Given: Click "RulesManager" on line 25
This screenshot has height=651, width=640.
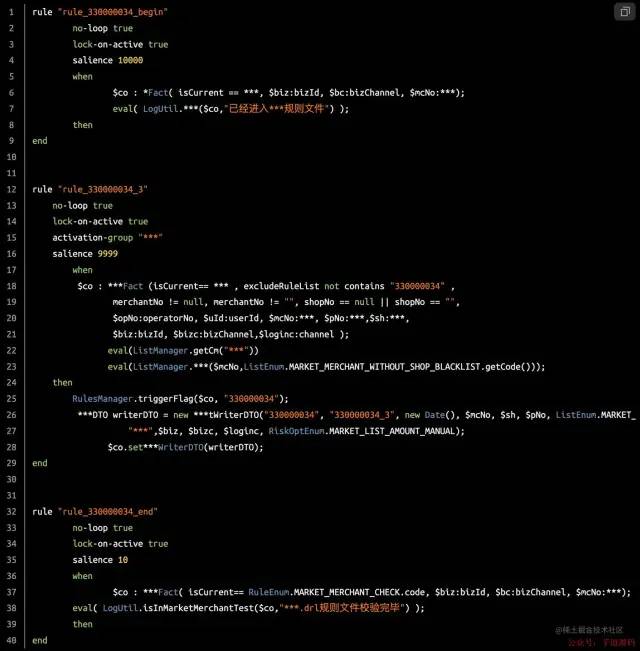Looking at the screenshot, I should coord(103,399).
